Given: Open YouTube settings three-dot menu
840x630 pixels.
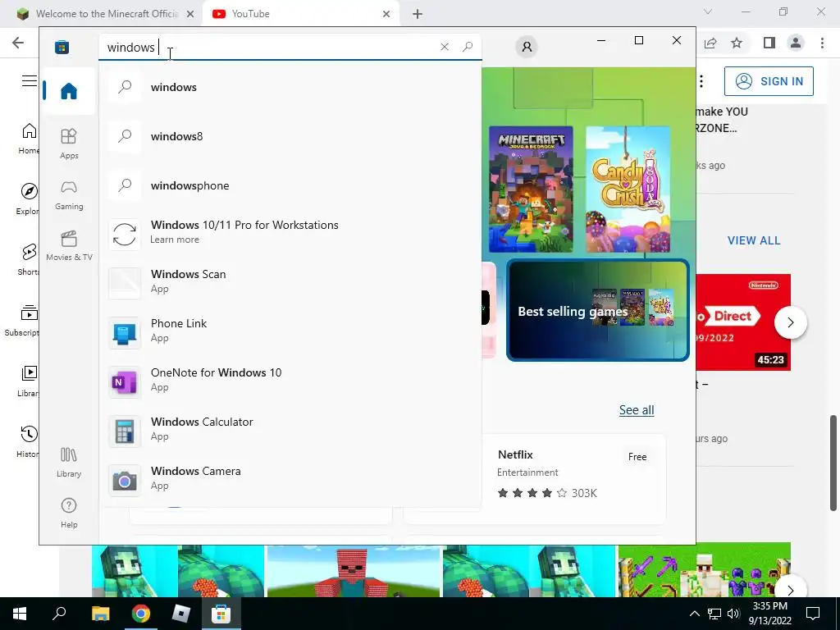Looking at the screenshot, I should click(701, 81).
